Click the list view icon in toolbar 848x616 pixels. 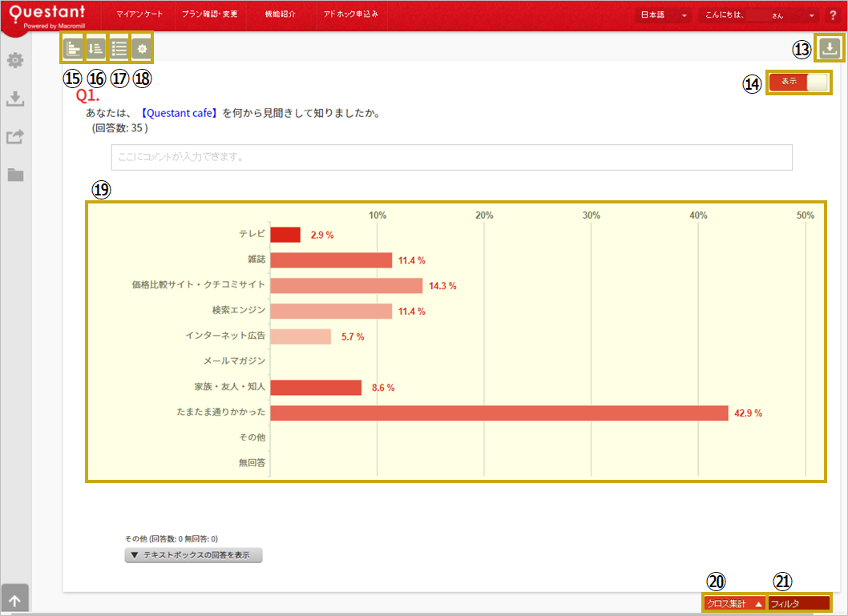(x=119, y=50)
